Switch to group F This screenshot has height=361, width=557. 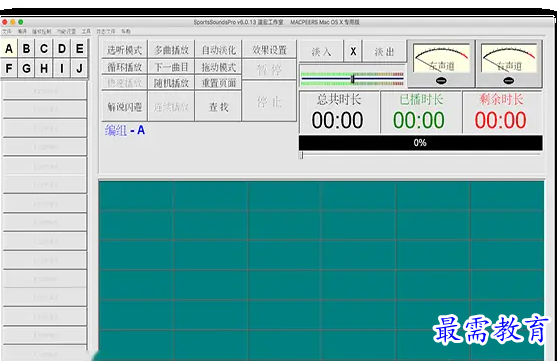[x=9, y=68]
